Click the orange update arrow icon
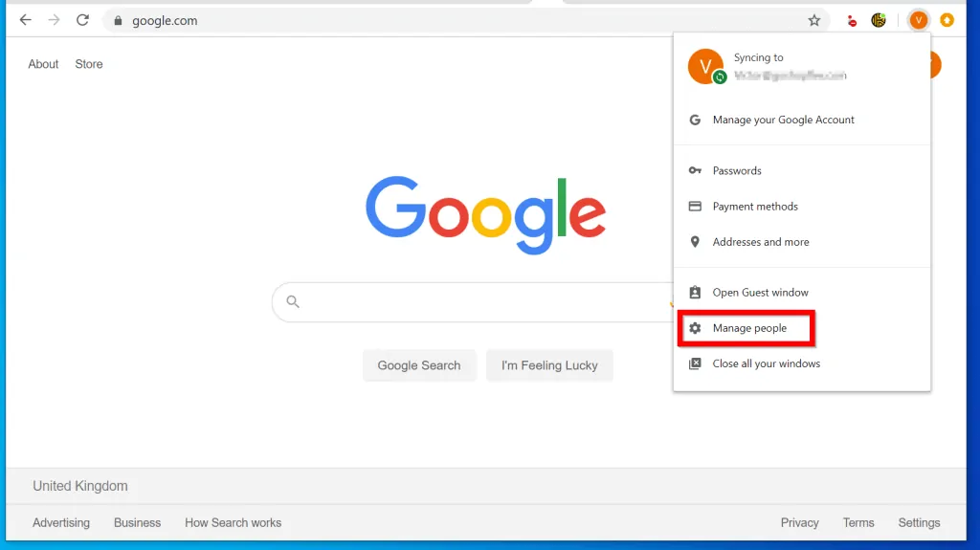The height and width of the screenshot is (550, 980). tap(947, 21)
